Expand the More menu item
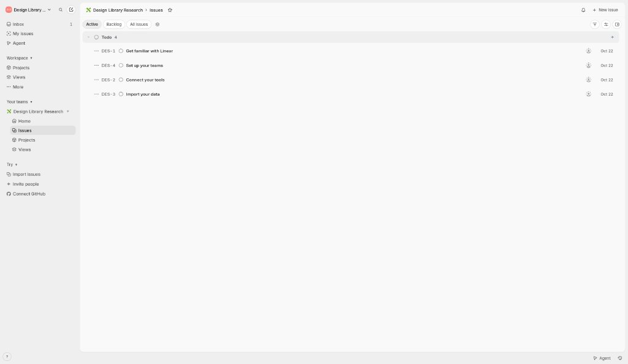628x364 pixels. (39, 87)
